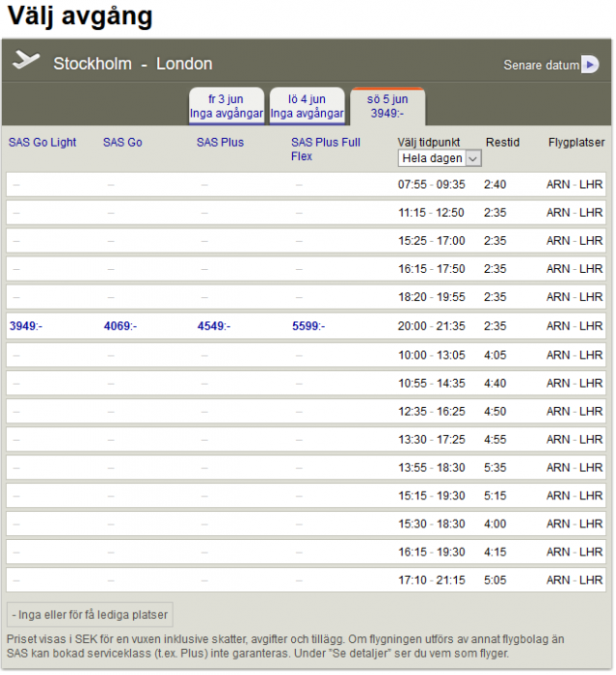Select the lö 4 jun date tab

pyautogui.click(x=307, y=106)
